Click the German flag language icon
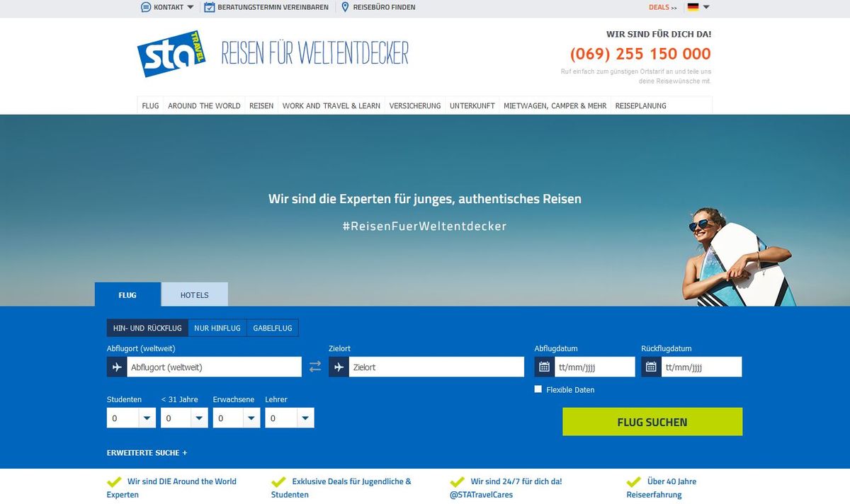 pyautogui.click(x=693, y=7)
